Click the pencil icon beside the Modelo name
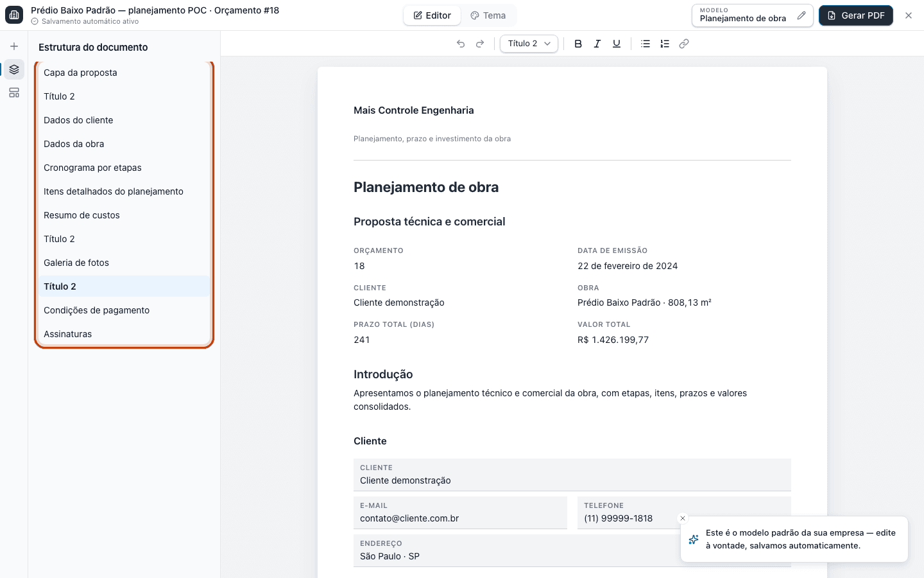Image resolution: width=924 pixels, height=578 pixels. (801, 15)
